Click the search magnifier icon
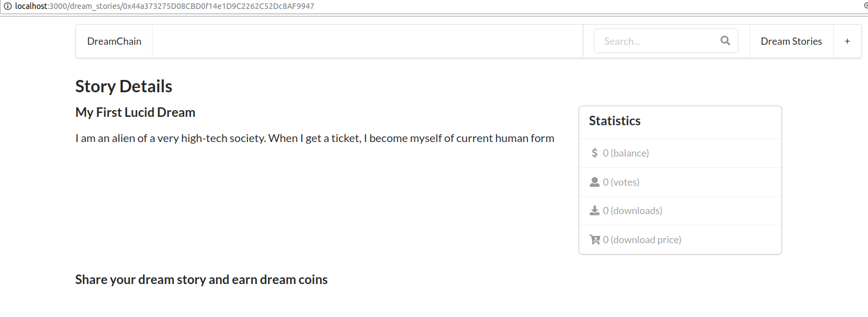 pos(726,41)
